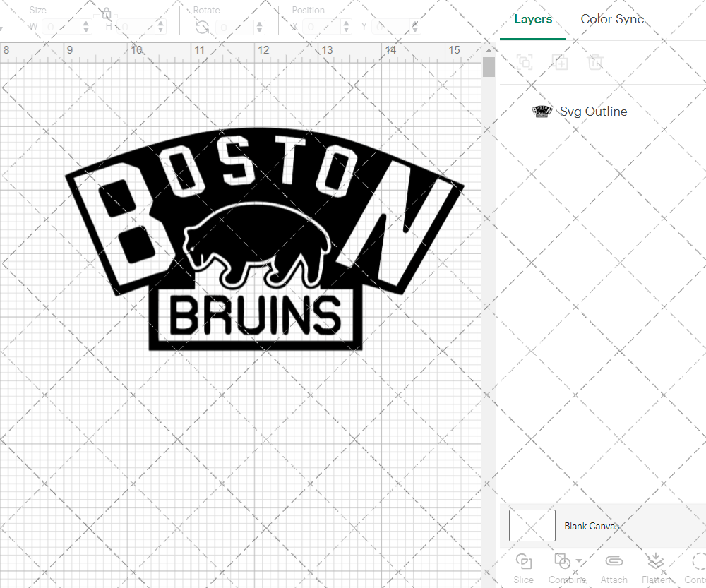Click the Position Y stepper arrows
Image resolution: width=706 pixels, height=588 pixels.
coord(415,27)
